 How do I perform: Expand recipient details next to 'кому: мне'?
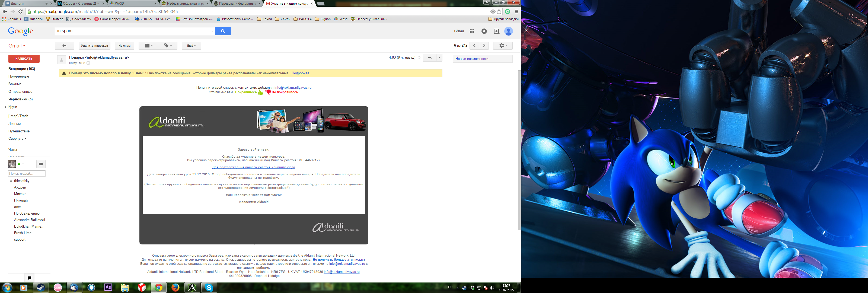click(88, 63)
